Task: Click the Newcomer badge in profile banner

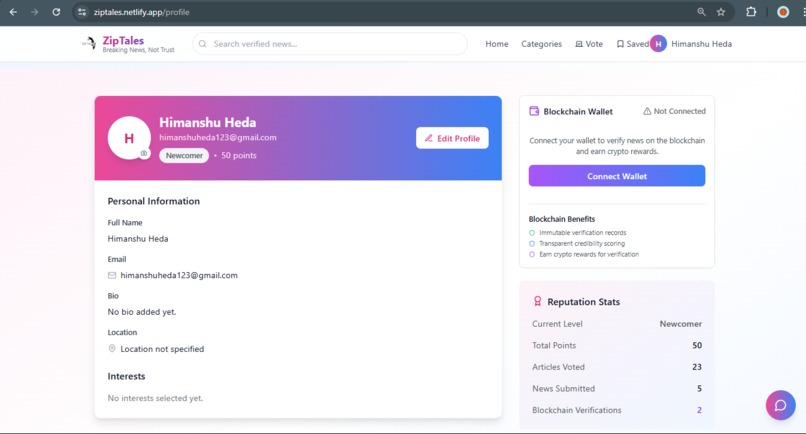Action: tap(184, 155)
